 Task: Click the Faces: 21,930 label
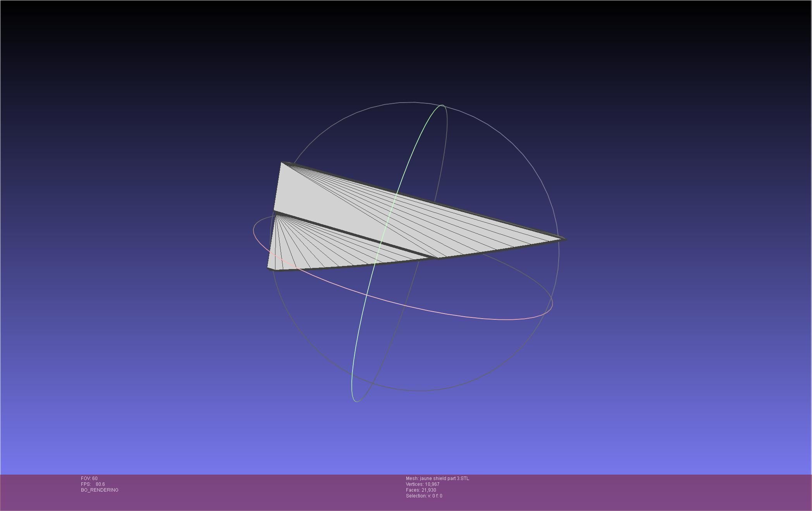click(x=421, y=490)
